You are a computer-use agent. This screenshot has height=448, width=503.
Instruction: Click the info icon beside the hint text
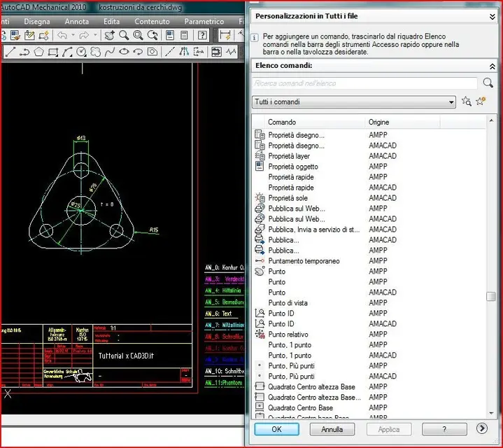[255, 38]
